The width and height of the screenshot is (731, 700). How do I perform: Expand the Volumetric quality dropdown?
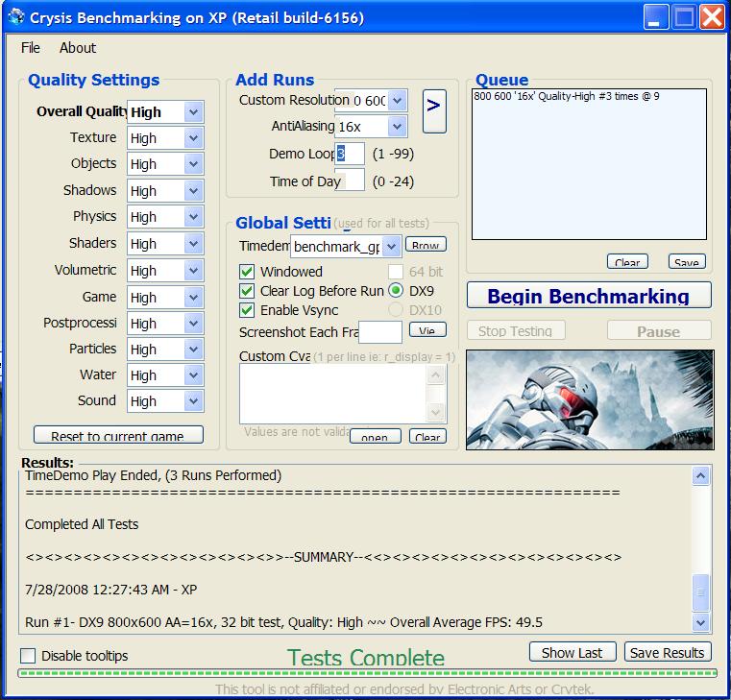[x=193, y=271]
